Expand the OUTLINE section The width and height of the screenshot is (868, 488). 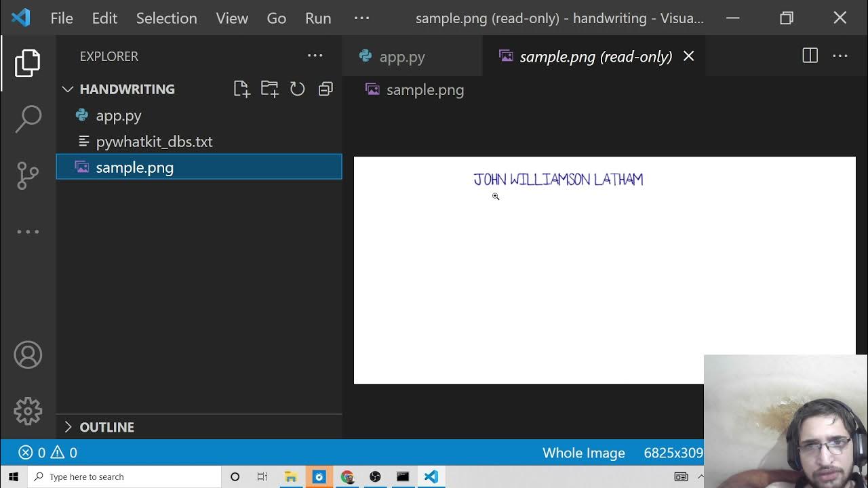68,427
